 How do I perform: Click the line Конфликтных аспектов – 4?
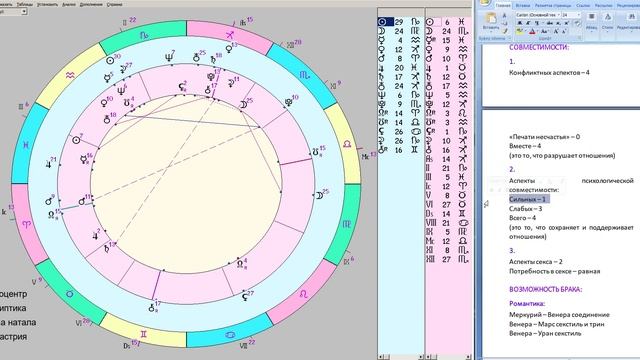(549, 73)
